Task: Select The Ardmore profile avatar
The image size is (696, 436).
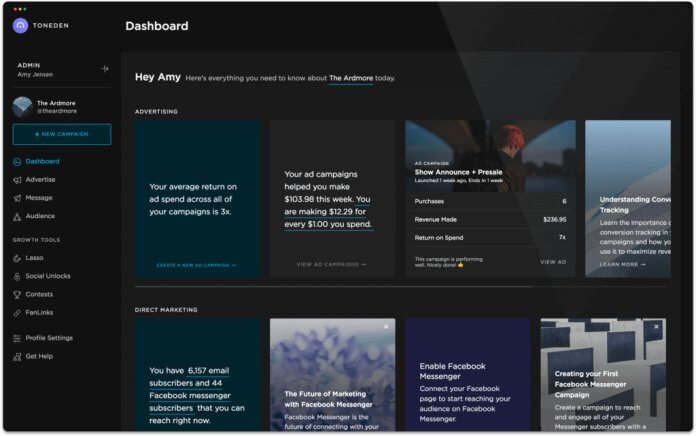Action: (x=22, y=106)
